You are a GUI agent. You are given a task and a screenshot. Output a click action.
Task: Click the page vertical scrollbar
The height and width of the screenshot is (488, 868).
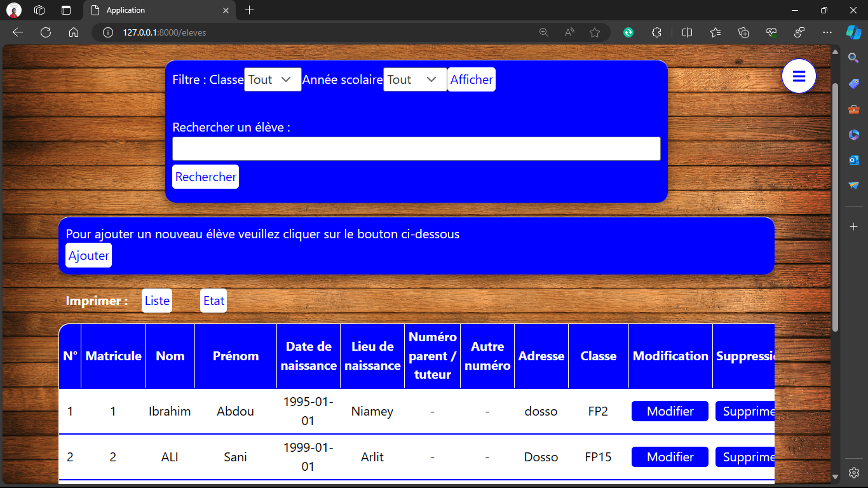pos(836,207)
